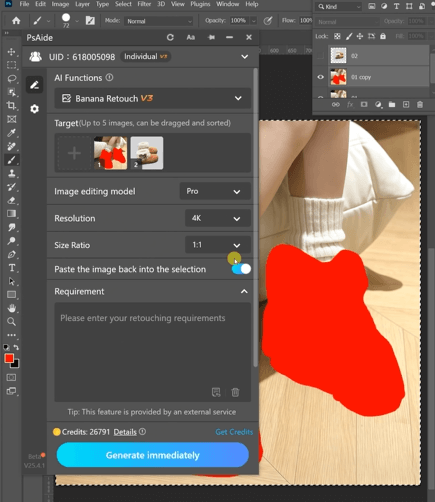Click the foreground red color swatch

click(9, 359)
